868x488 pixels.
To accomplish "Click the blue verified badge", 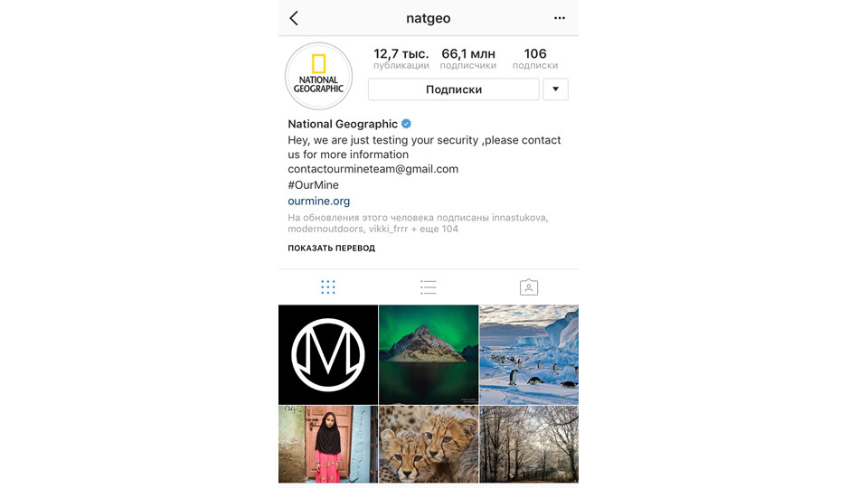I will click(406, 124).
